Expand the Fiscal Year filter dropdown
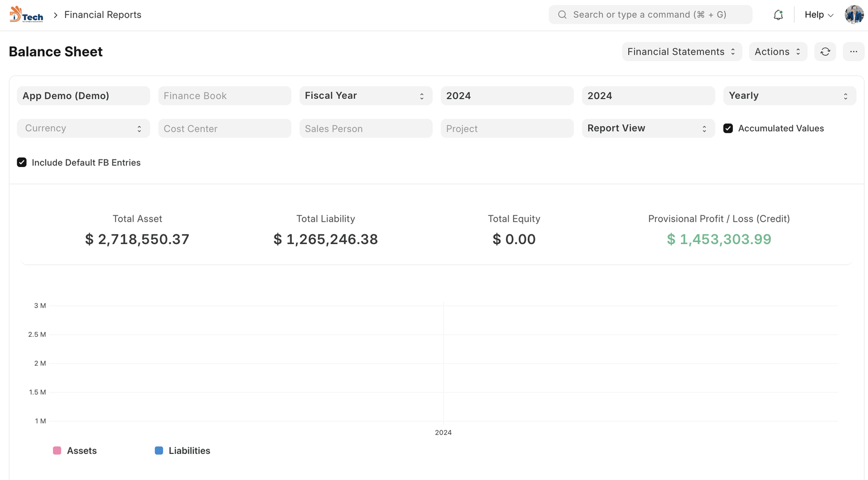 click(365, 96)
